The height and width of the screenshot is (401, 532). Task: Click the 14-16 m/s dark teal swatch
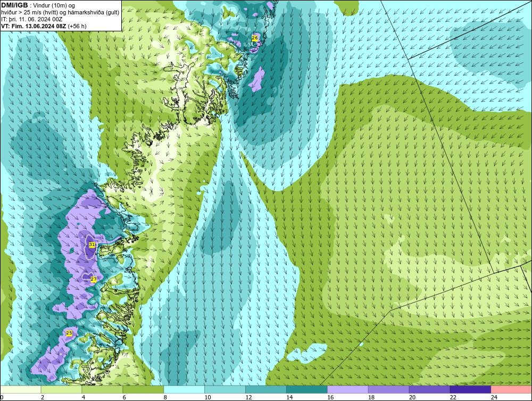point(307,389)
